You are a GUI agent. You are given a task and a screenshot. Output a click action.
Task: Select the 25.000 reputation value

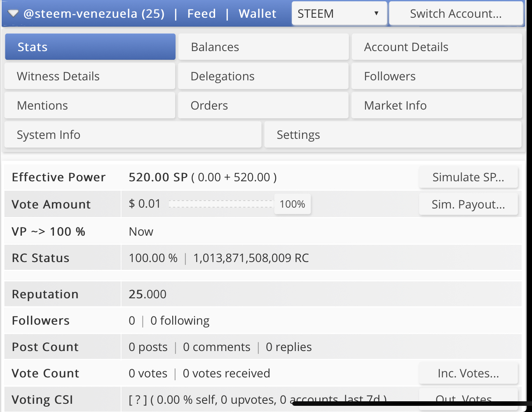(148, 294)
